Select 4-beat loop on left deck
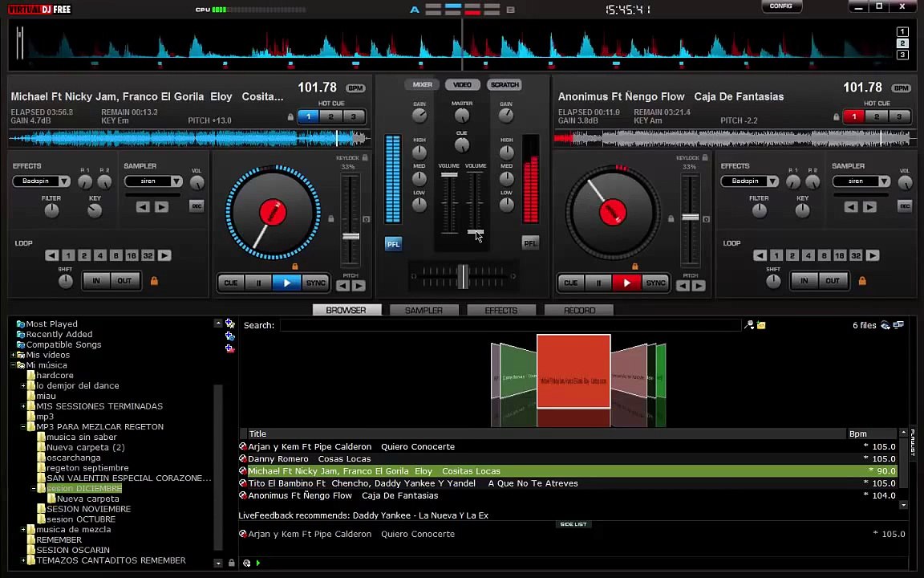This screenshot has height=578, width=924. click(100, 255)
